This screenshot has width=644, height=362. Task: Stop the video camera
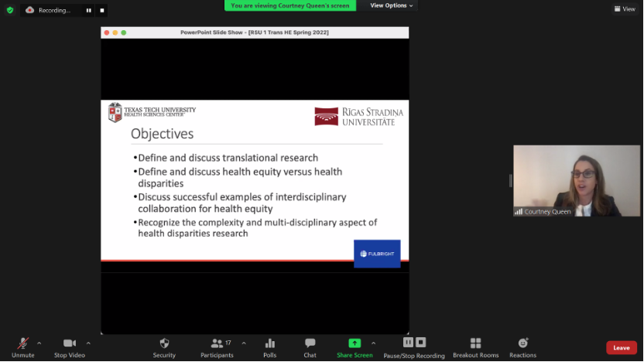(70, 343)
